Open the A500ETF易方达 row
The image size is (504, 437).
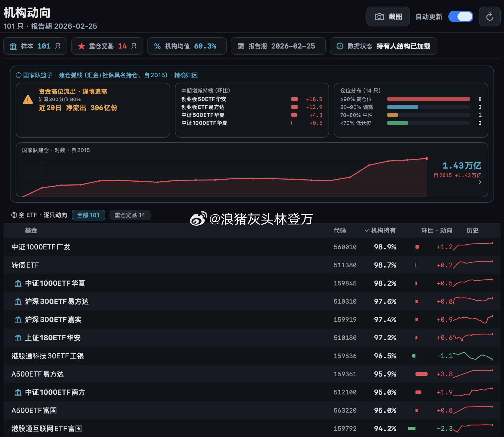pos(252,374)
